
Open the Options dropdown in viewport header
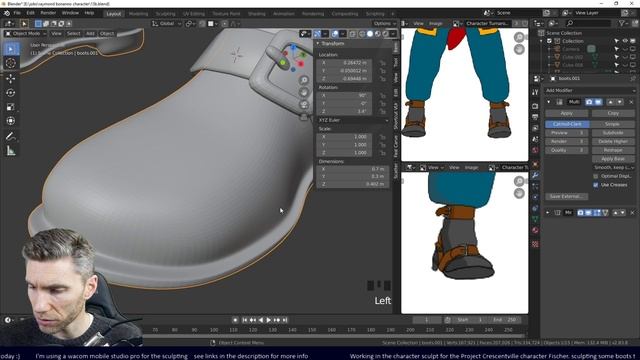384,24
